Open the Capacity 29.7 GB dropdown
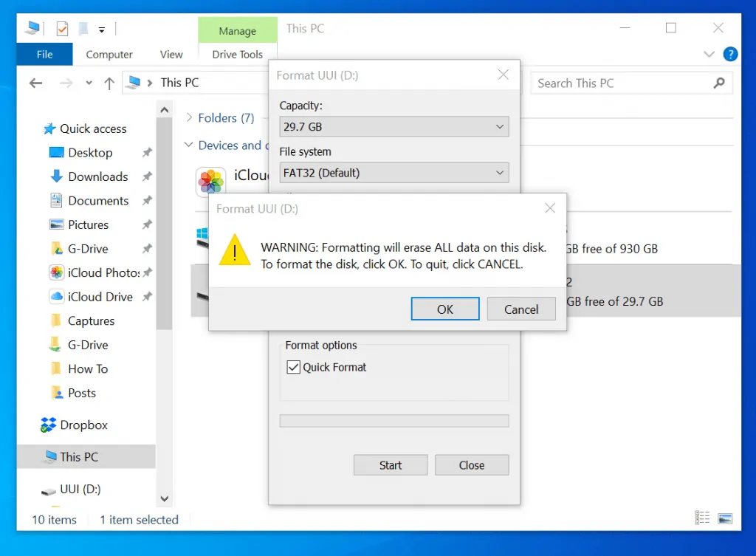756x556 pixels. pyautogui.click(x=394, y=127)
